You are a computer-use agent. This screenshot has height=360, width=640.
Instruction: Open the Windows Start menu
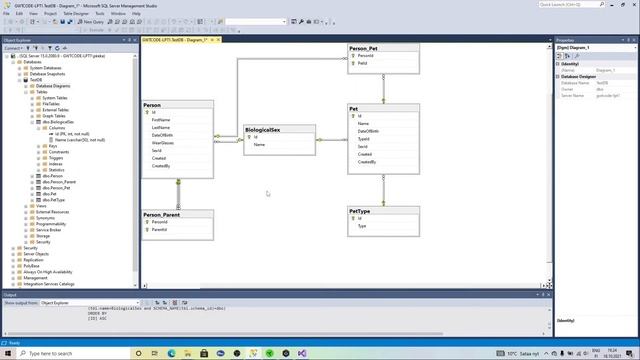[x=8, y=353]
